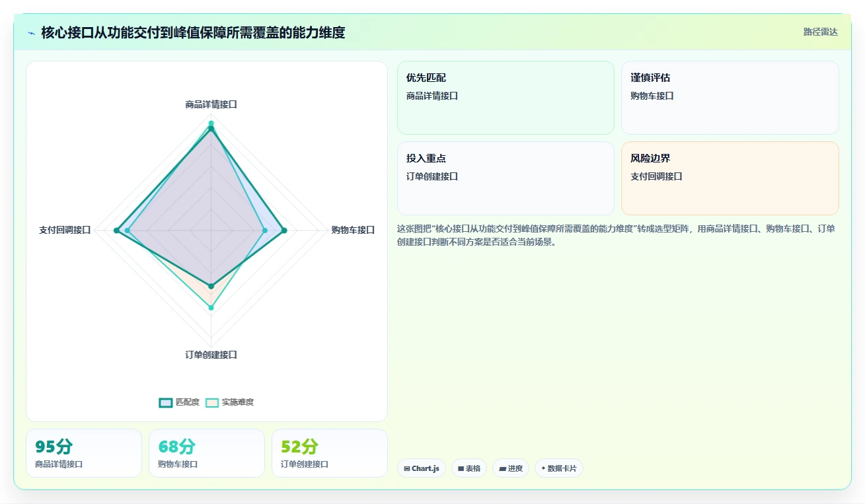Click the description paragraph under the cards
865x504 pixels.
616,235
